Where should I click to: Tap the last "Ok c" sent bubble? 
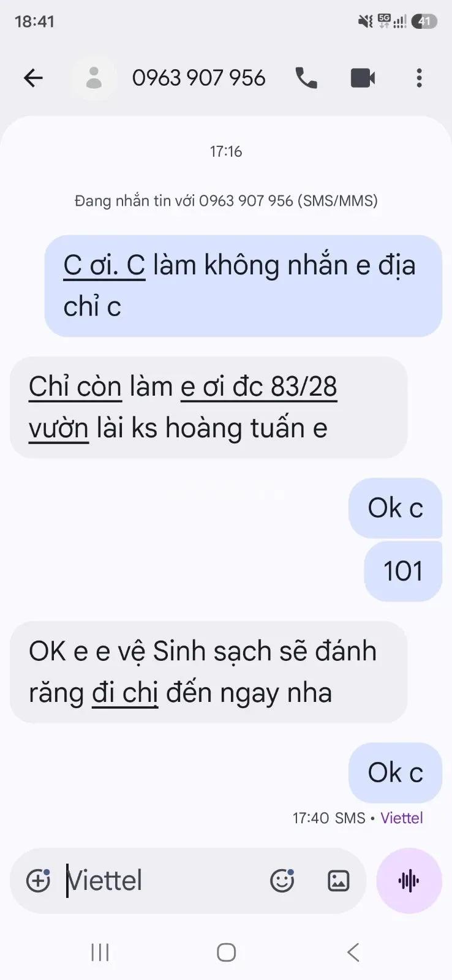(395, 772)
